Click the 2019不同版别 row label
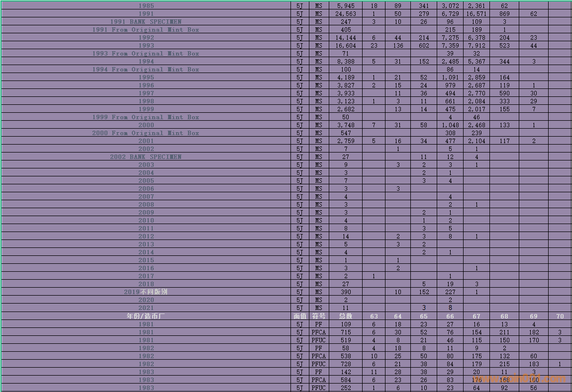 [x=146, y=292]
